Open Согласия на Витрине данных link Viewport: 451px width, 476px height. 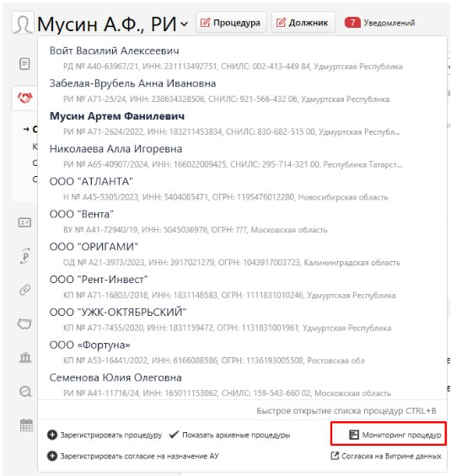tap(386, 456)
